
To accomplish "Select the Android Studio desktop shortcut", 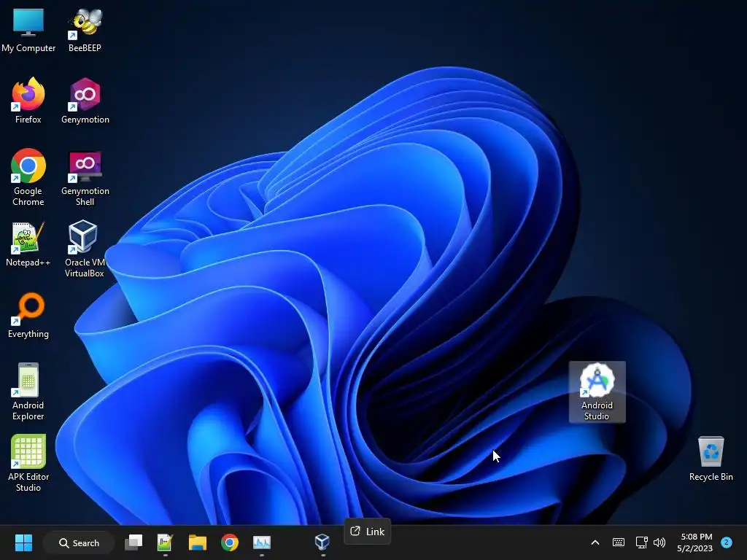I will pos(597,392).
